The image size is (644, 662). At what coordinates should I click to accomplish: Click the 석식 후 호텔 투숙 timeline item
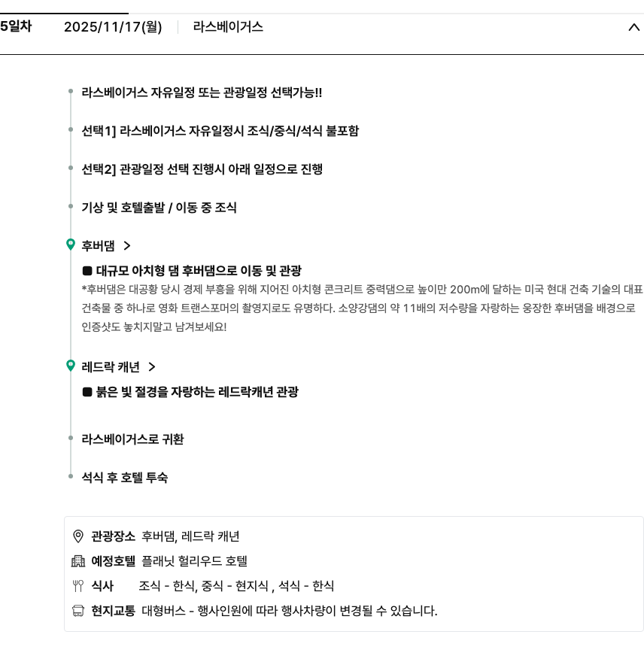point(124,478)
